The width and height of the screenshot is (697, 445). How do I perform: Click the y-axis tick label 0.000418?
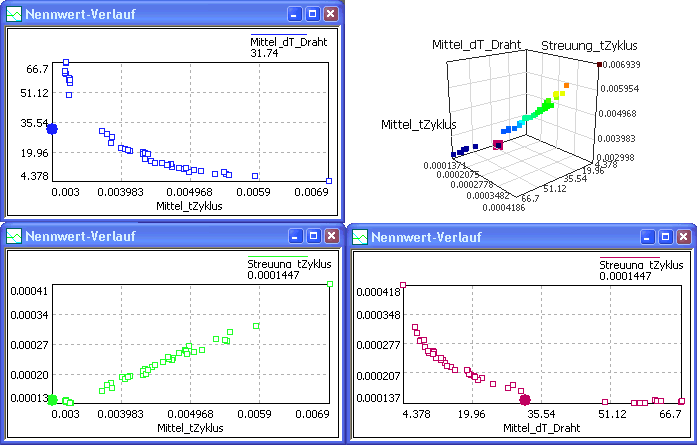(378, 292)
